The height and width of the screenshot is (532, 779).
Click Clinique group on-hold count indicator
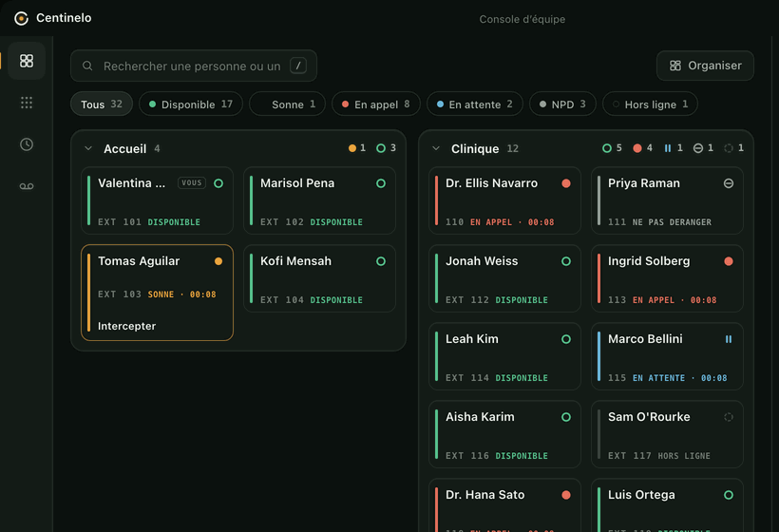(x=674, y=148)
